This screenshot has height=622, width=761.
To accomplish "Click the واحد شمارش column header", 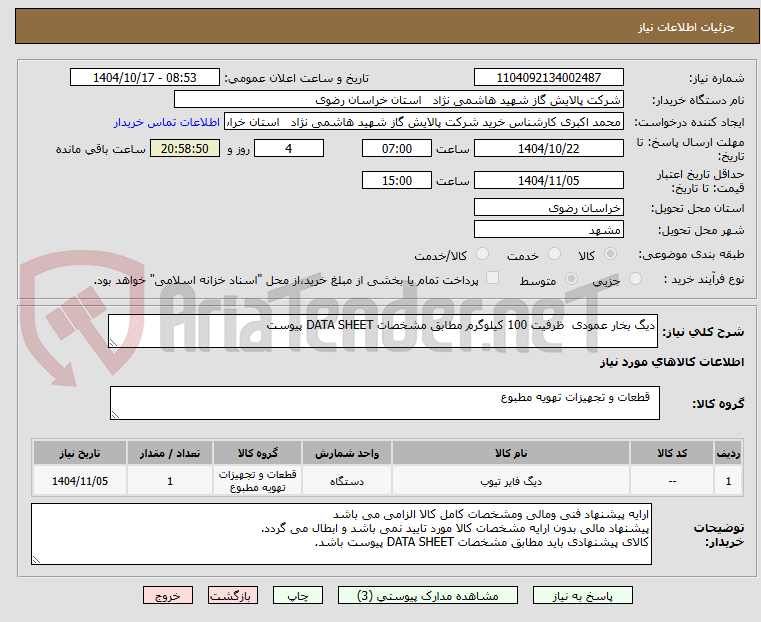I will pos(347,453).
